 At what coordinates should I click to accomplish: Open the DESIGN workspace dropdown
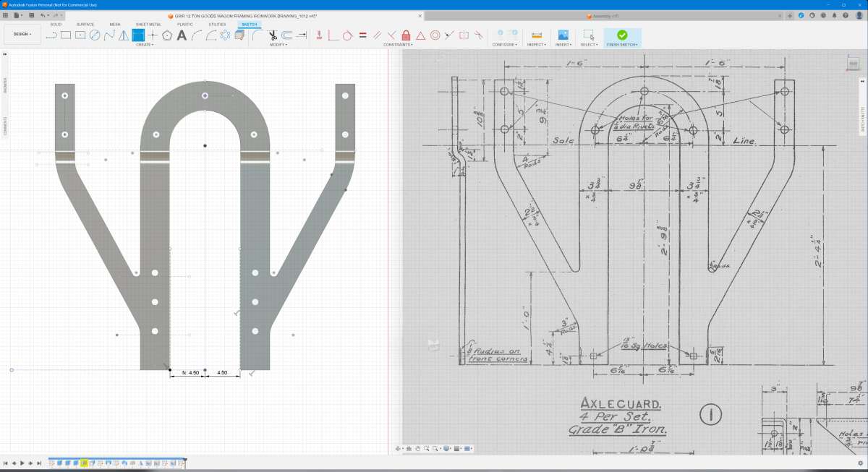[x=22, y=34]
